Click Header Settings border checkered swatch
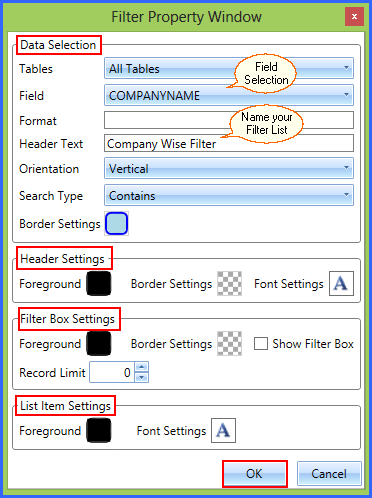372x498 pixels. coord(229,283)
